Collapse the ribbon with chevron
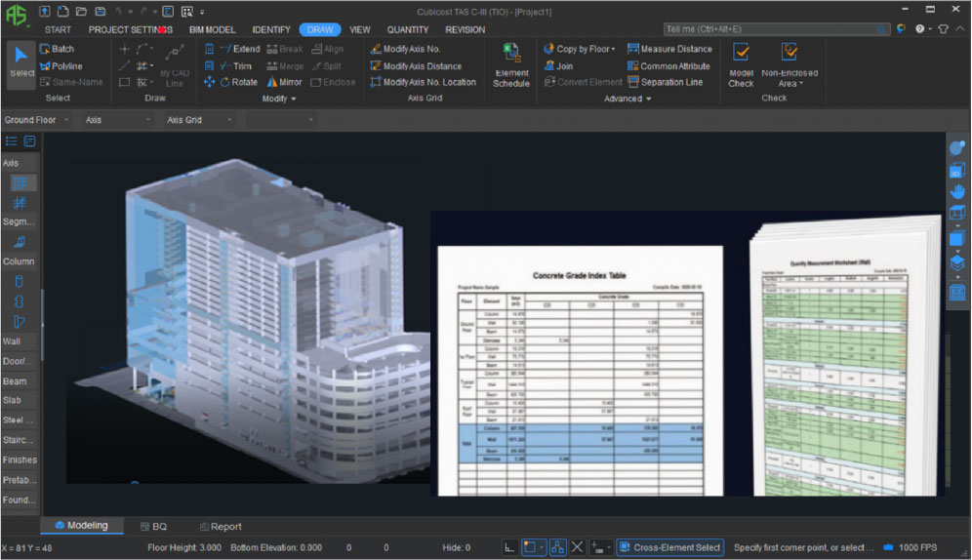The height and width of the screenshot is (560, 972). pyautogui.click(x=960, y=29)
